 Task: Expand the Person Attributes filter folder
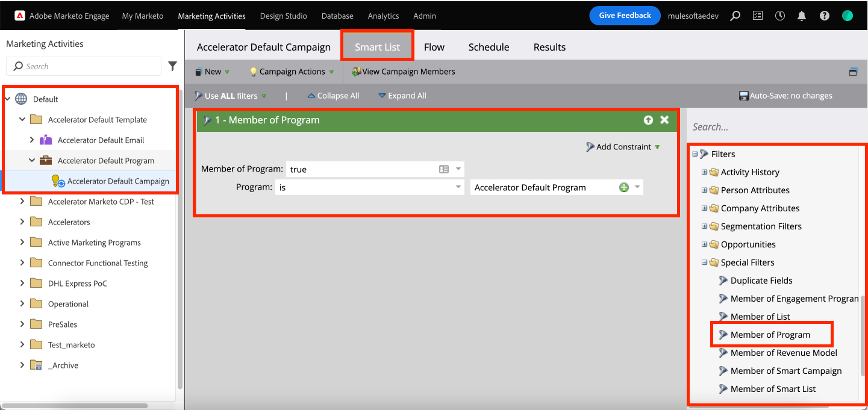704,190
